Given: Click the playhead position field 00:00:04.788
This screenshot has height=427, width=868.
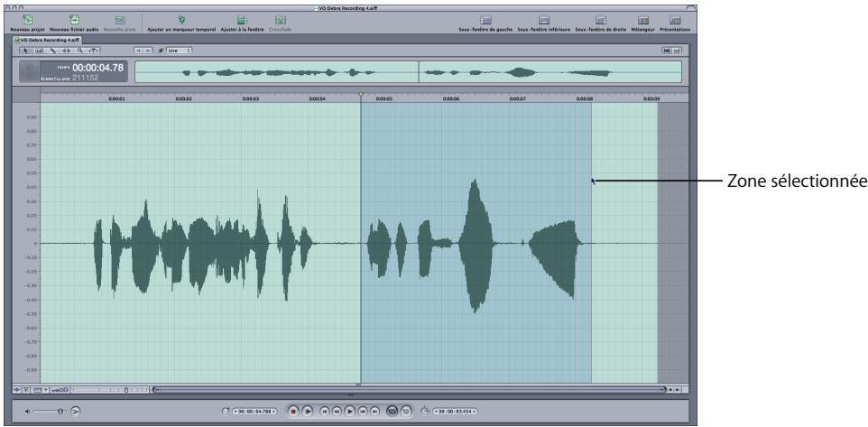Looking at the screenshot, I should tap(254, 412).
